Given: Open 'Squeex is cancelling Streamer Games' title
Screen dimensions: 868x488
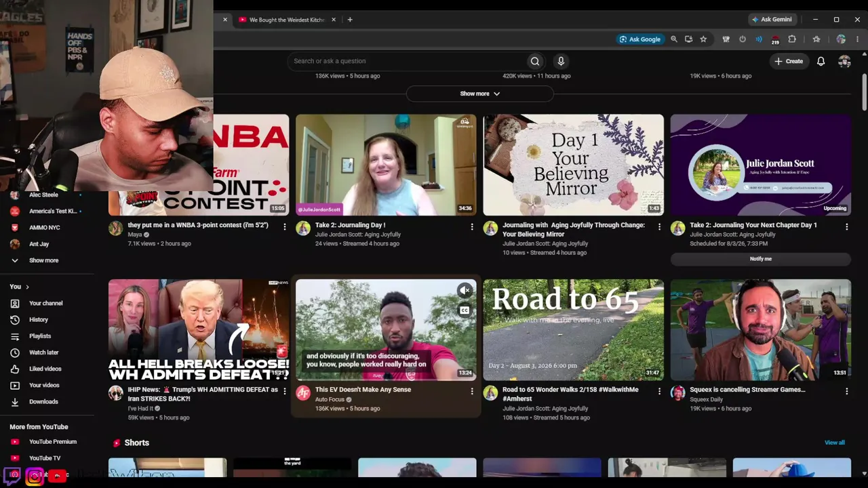Looking at the screenshot, I should [747, 390].
